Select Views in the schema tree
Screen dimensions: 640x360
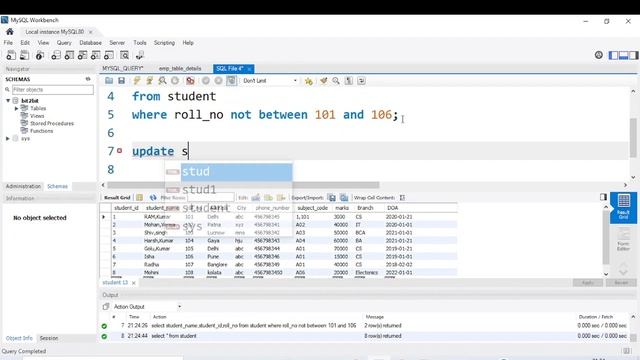point(37,116)
